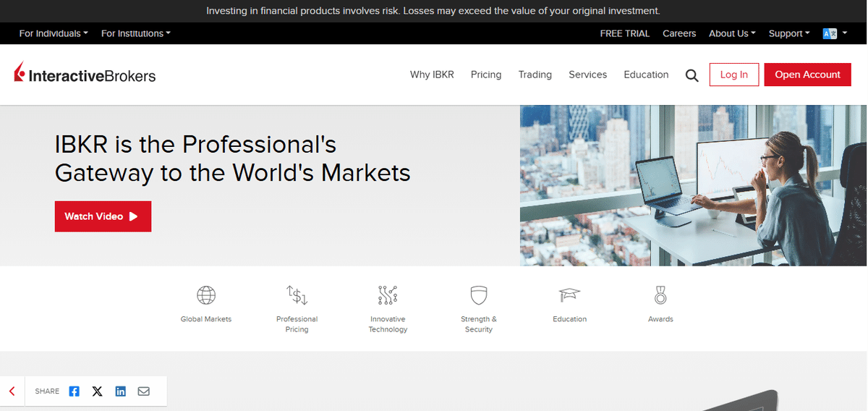Open the search magnifier icon
The width and height of the screenshot is (868, 411).
[692, 75]
